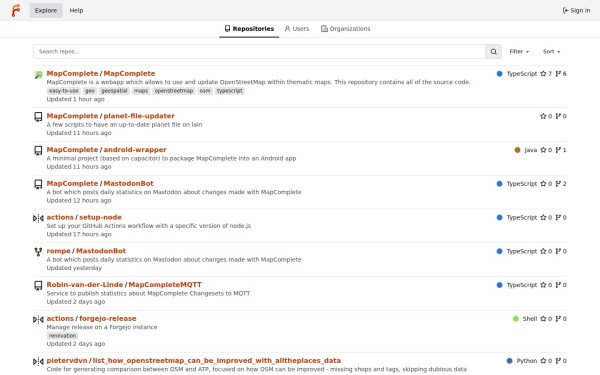Switch to the Users tab
Screen dimensions: 600x375
pyautogui.click(x=297, y=29)
